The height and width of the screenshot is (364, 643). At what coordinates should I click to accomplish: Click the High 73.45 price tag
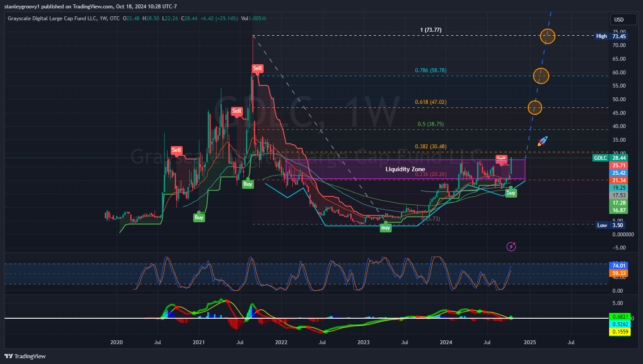pos(611,36)
